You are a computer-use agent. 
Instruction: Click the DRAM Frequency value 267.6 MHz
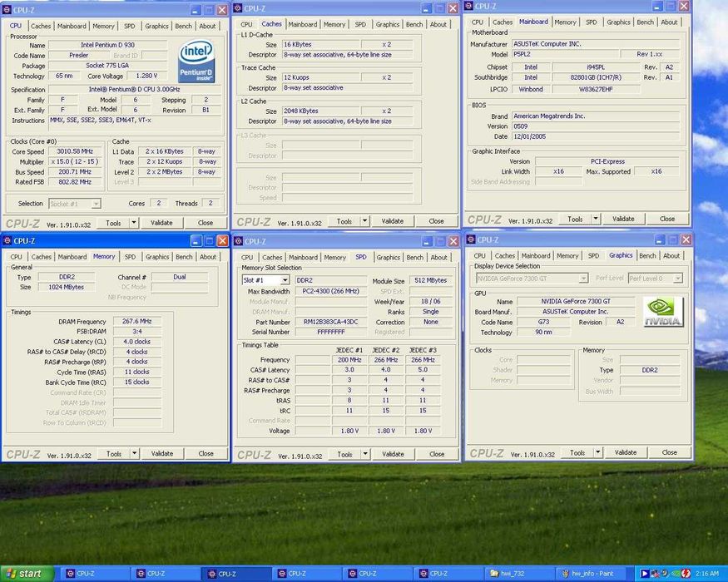click(137, 321)
